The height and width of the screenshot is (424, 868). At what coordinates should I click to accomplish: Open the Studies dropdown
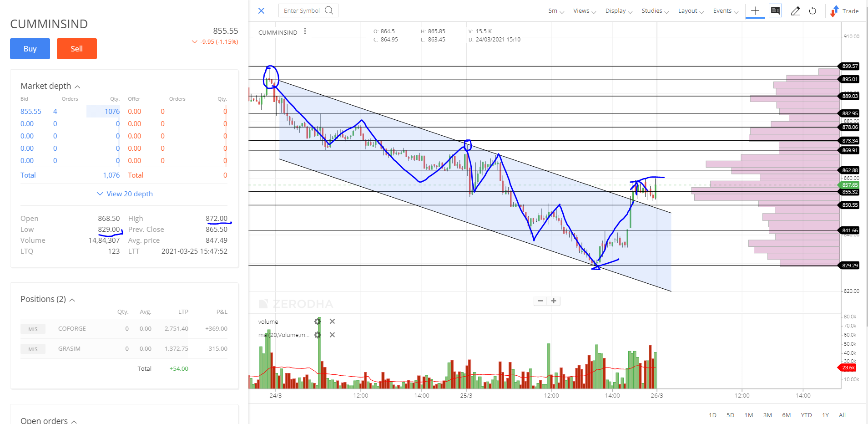click(655, 11)
